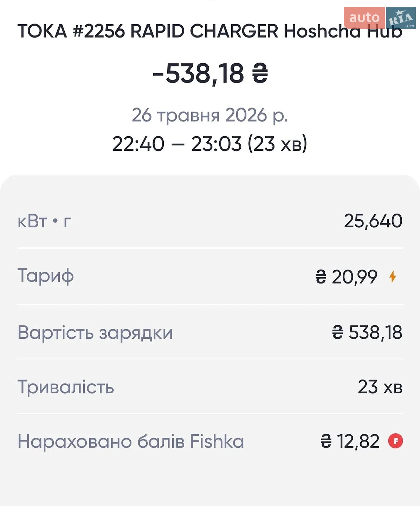Open the Тариф row
This screenshot has height=506, width=420.
(210, 277)
